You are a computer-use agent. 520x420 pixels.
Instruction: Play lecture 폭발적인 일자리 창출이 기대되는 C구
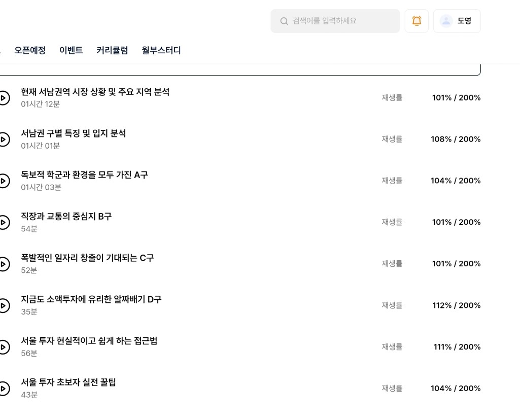click(x=4, y=264)
